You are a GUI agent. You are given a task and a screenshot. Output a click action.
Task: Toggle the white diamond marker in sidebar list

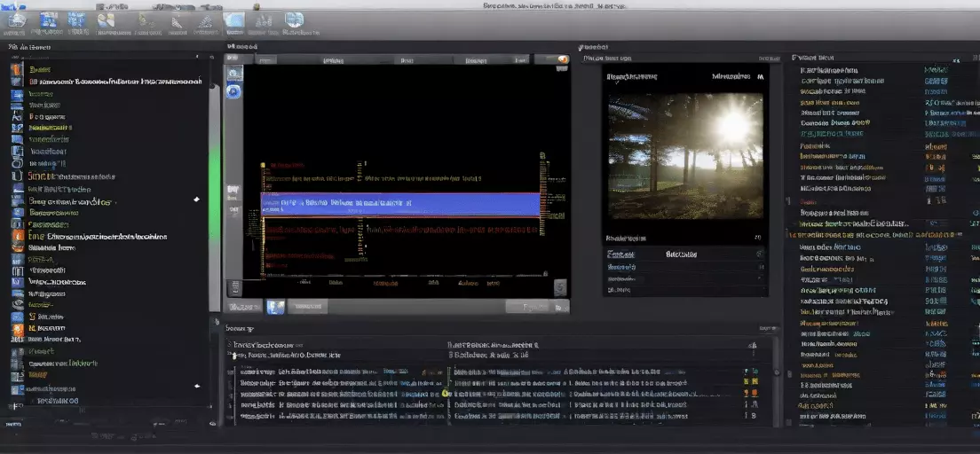click(197, 200)
